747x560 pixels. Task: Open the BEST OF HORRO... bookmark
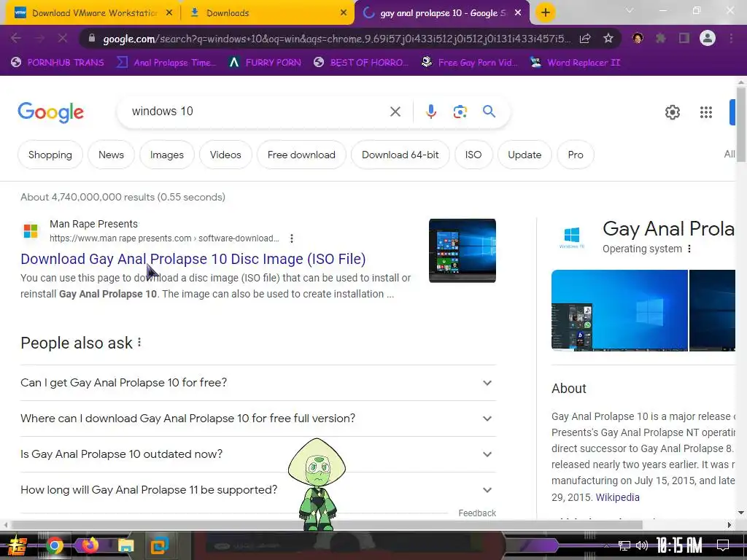(361, 63)
